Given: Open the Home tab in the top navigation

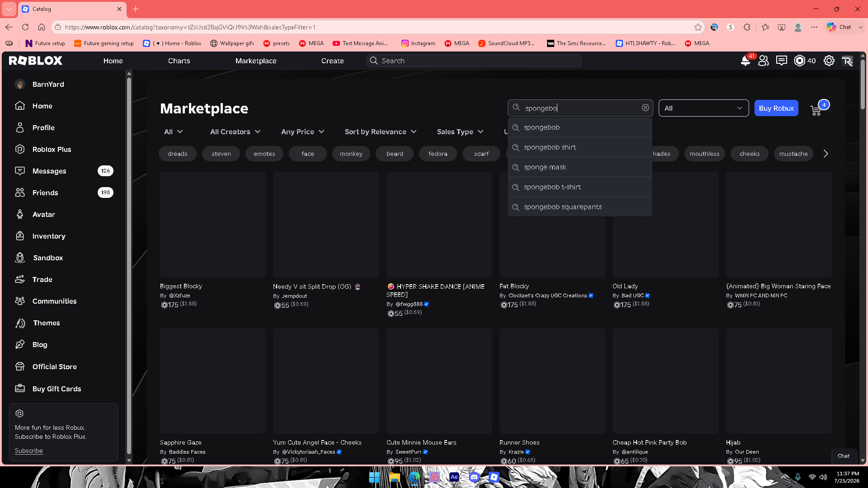Looking at the screenshot, I should [x=113, y=61].
